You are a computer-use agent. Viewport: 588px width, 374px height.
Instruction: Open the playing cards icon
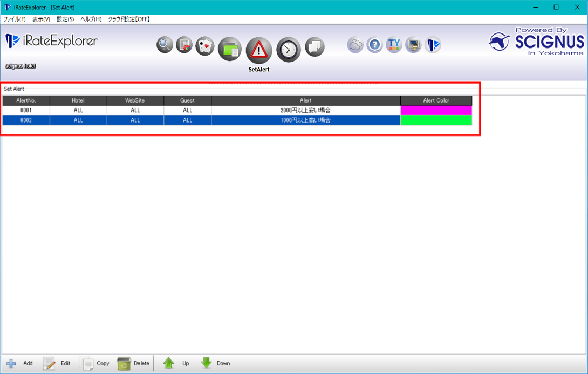tap(205, 46)
